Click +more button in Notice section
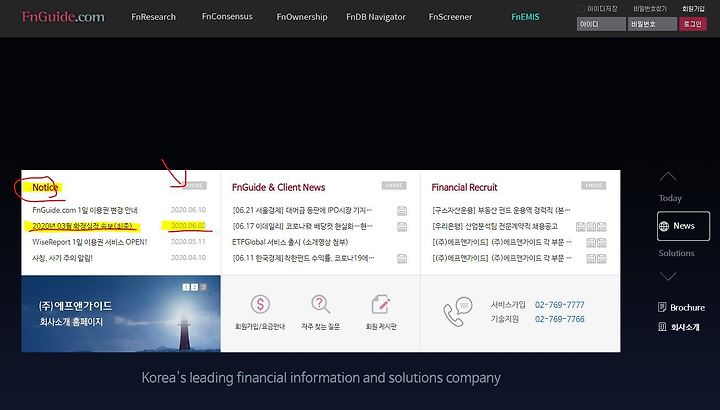This screenshot has width=720, height=410. [x=195, y=185]
